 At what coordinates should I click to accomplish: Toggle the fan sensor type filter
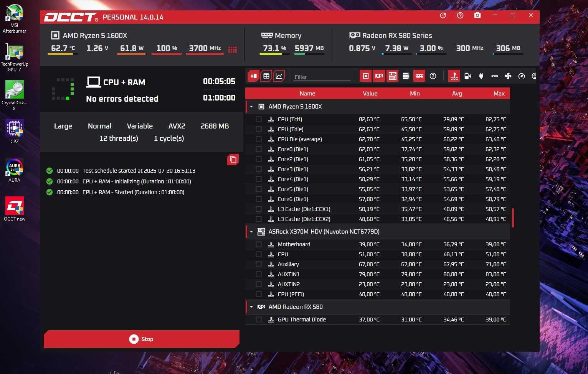coord(508,76)
